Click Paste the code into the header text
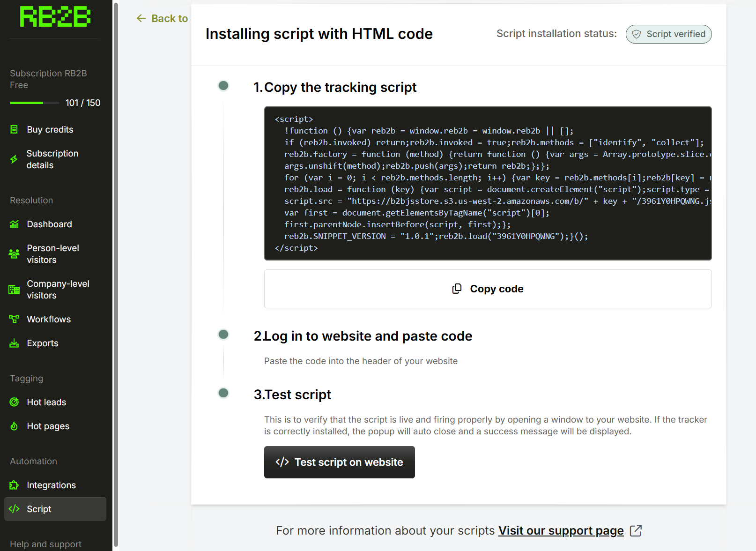Image resolution: width=756 pixels, height=551 pixels. click(x=361, y=361)
